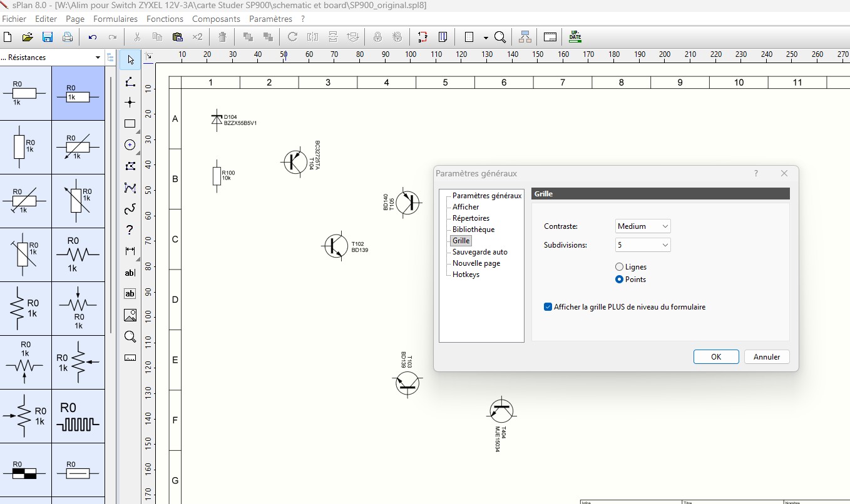The height and width of the screenshot is (504, 850).
Task: Activate the zoom magnifier tool in left toolbar
Action: [130, 337]
